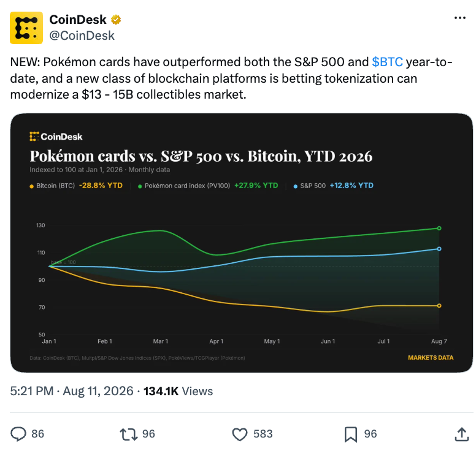Viewport: 476px width, 451px height.
Task: Click the CoinDesk display name
Action: pos(78,20)
